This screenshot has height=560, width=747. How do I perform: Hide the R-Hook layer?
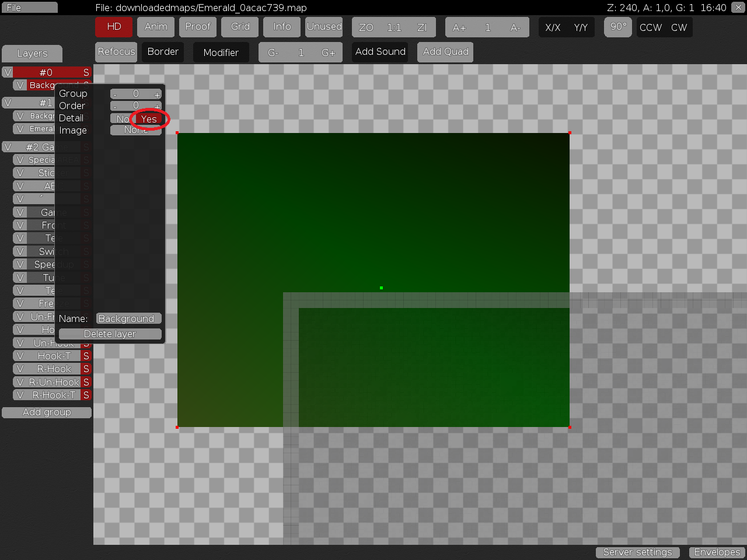20,369
